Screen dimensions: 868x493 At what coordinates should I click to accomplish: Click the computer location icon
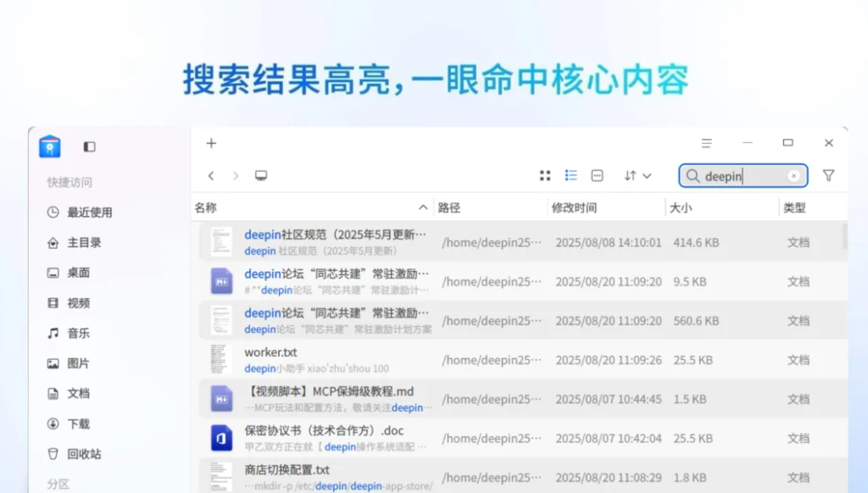pos(261,175)
